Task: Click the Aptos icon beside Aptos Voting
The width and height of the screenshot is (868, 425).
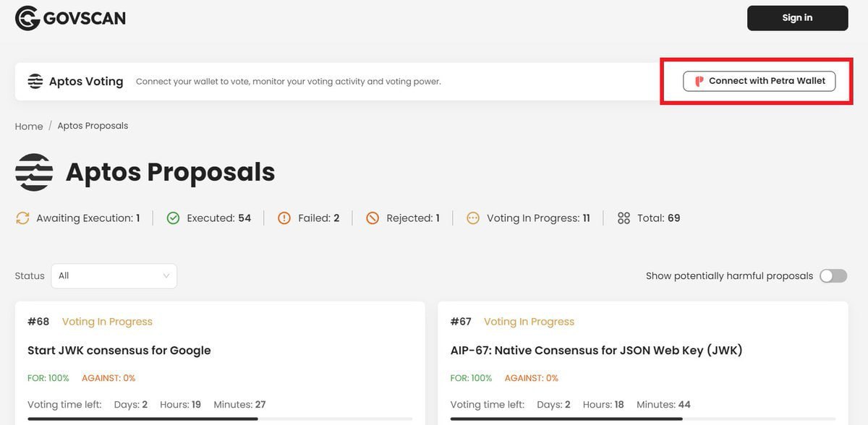Action: [x=35, y=81]
